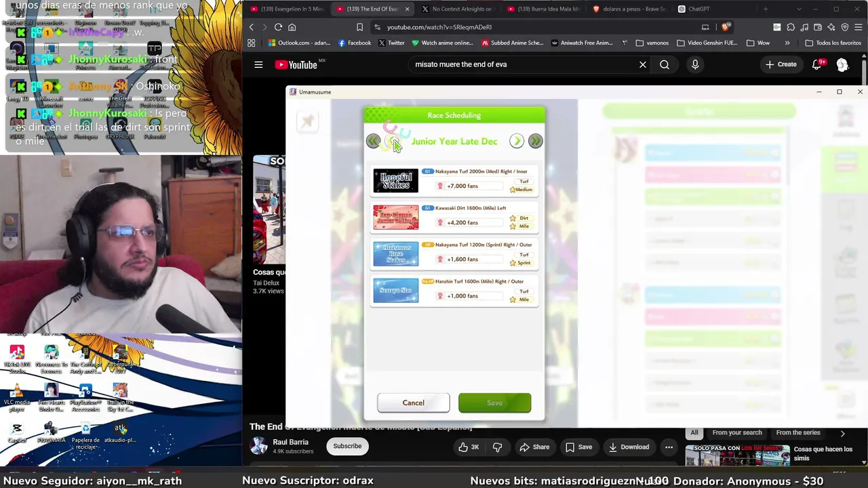Clear the YouTube search text

(x=643, y=64)
